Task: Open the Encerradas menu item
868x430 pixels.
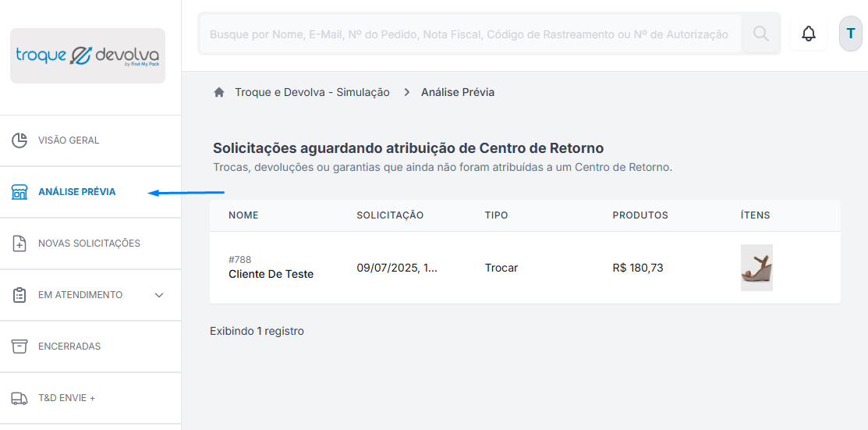Action: pyautogui.click(x=90, y=346)
